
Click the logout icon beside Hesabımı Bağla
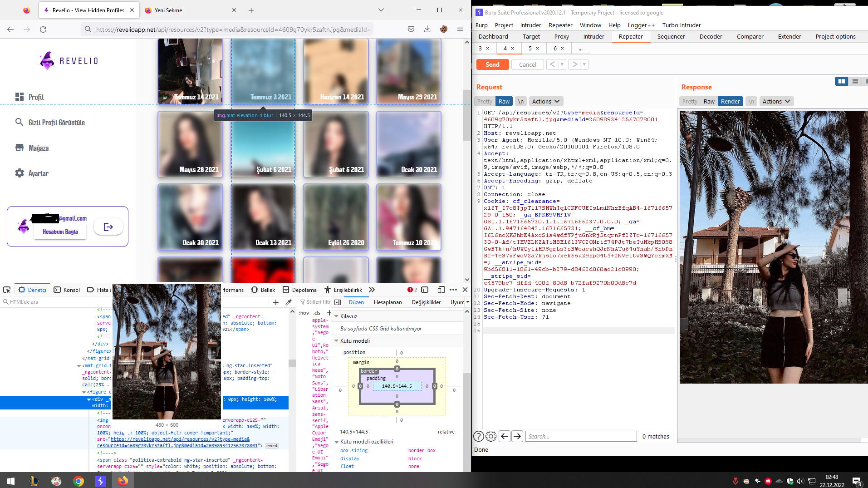[108, 227]
